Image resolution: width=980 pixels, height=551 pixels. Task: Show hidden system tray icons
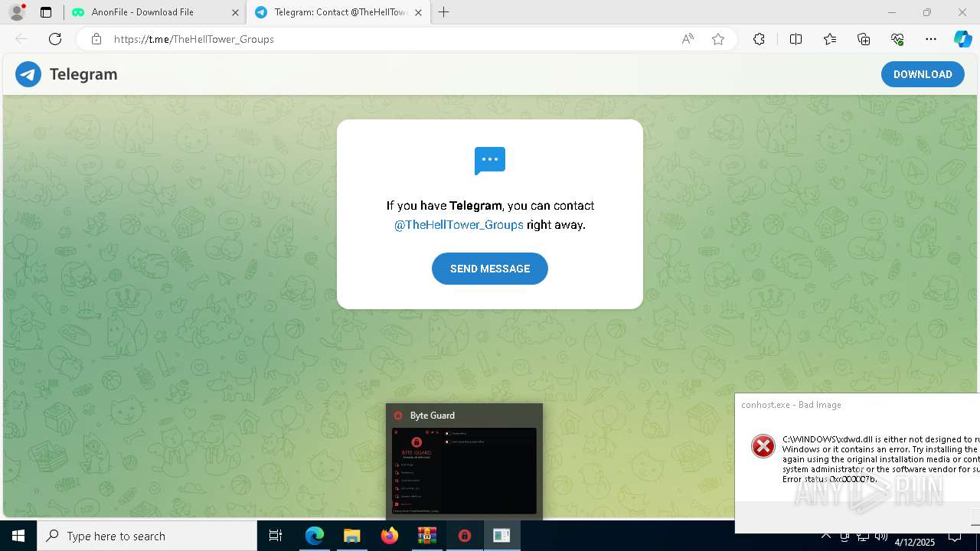826,536
